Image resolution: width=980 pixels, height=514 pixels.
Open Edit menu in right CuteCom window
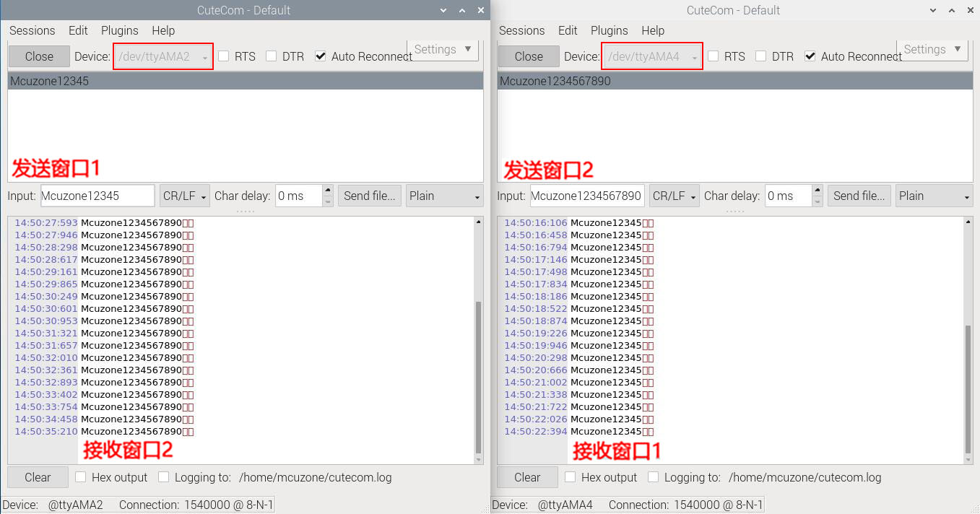568,30
